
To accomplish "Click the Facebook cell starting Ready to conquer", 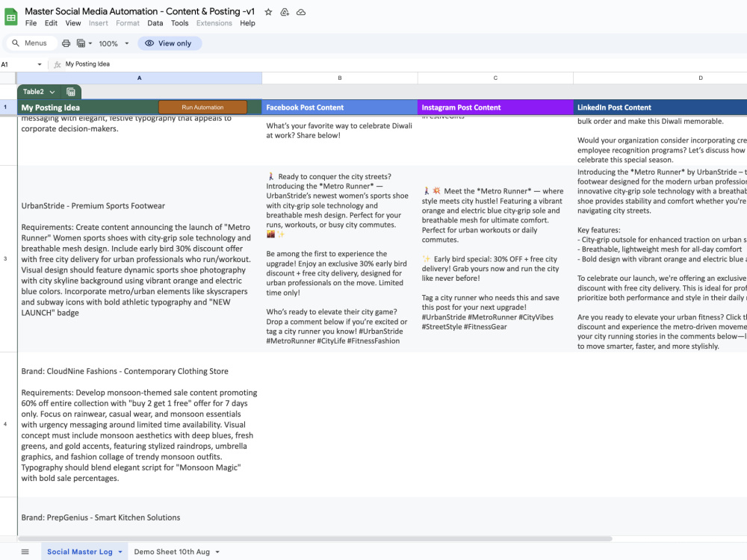I will [340, 259].
